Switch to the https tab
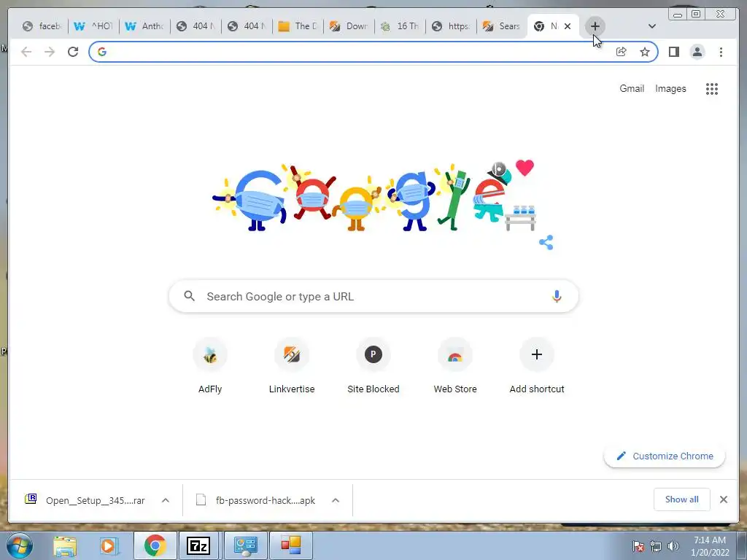 451,26
